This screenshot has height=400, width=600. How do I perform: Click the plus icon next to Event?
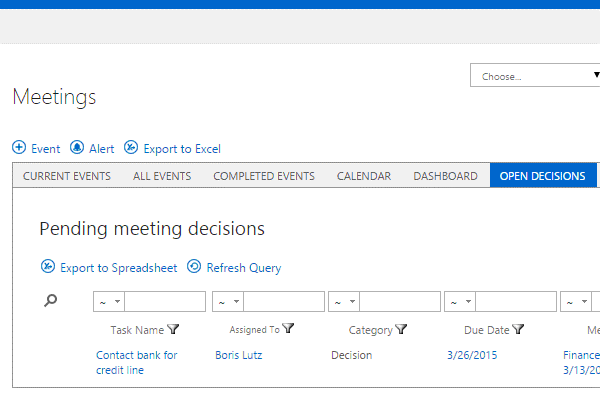(x=19, y=147)
